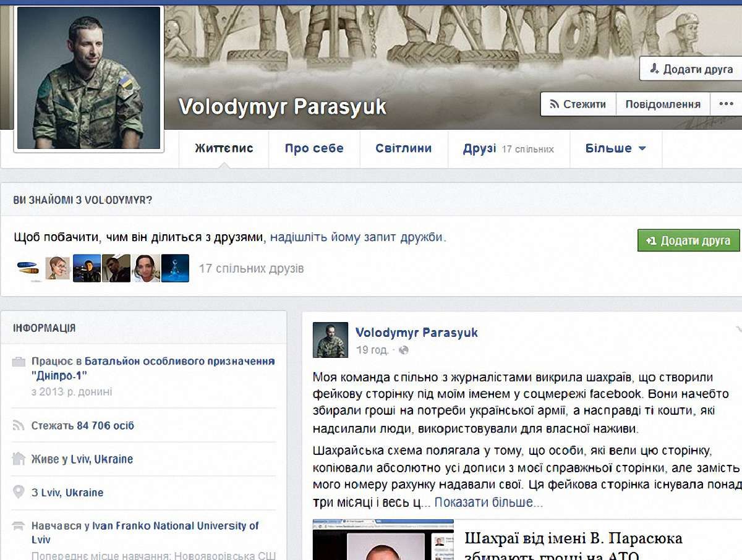
Task: Expand the 'Більше' dropdown in profile navigation
Action: pos(616,148)
